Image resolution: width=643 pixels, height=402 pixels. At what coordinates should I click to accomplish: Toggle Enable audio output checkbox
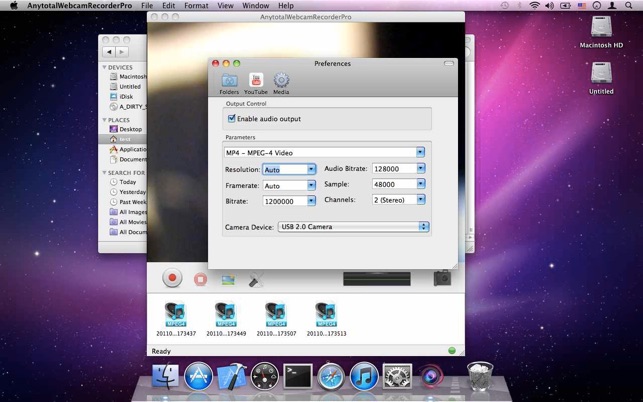click(231, 119)
